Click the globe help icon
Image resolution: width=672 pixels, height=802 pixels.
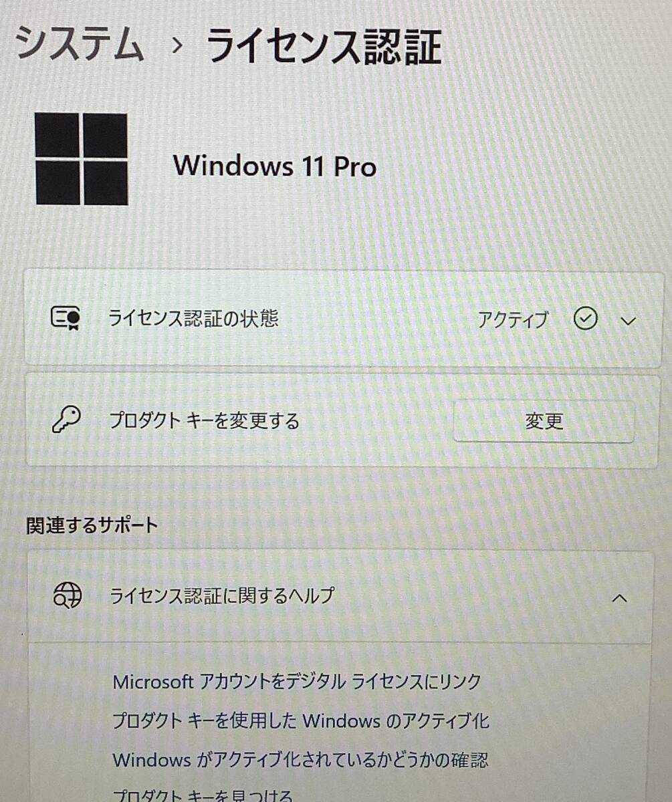tap(68, 595)
